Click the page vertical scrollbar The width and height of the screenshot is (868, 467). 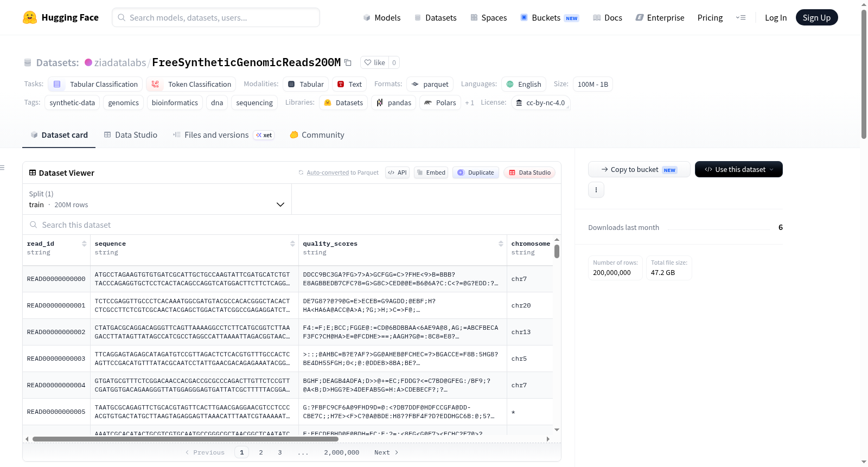(x=864, y=73)
